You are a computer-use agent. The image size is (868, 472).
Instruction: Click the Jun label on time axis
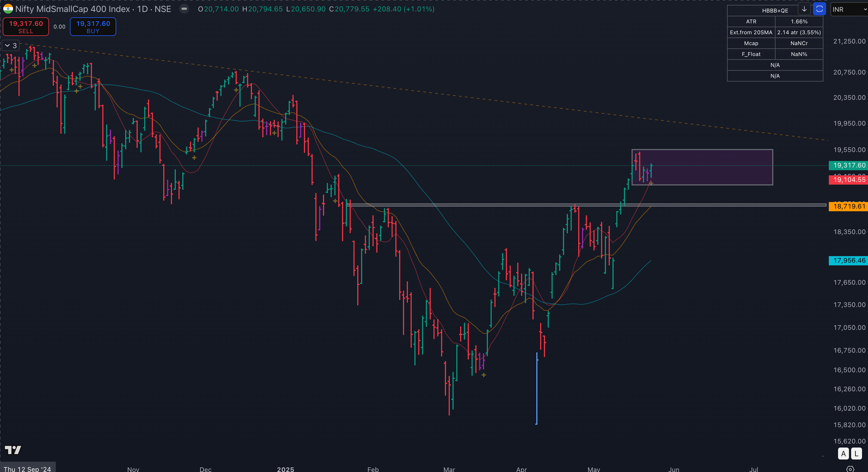pos(673,469)
